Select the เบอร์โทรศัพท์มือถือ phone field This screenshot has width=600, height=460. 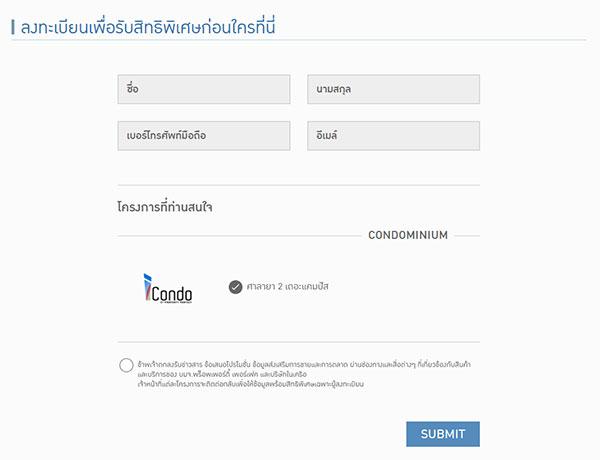(203, 135)
